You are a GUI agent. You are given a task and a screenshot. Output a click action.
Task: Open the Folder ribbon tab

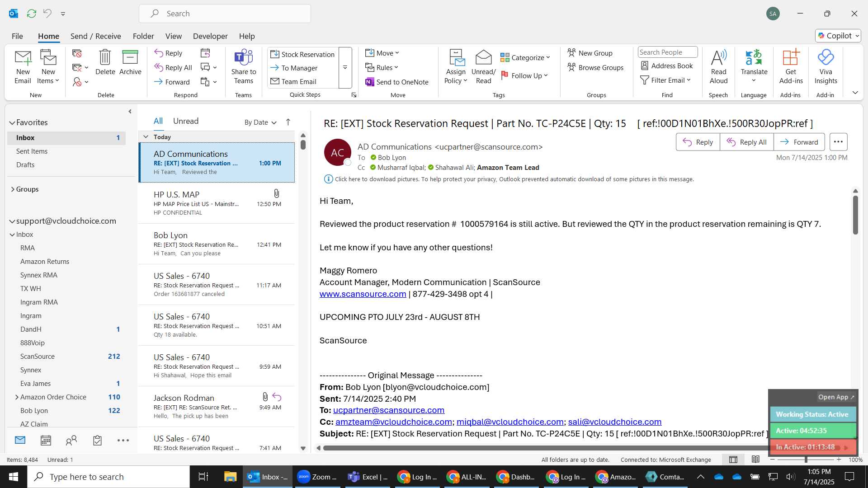click(143, 36)
